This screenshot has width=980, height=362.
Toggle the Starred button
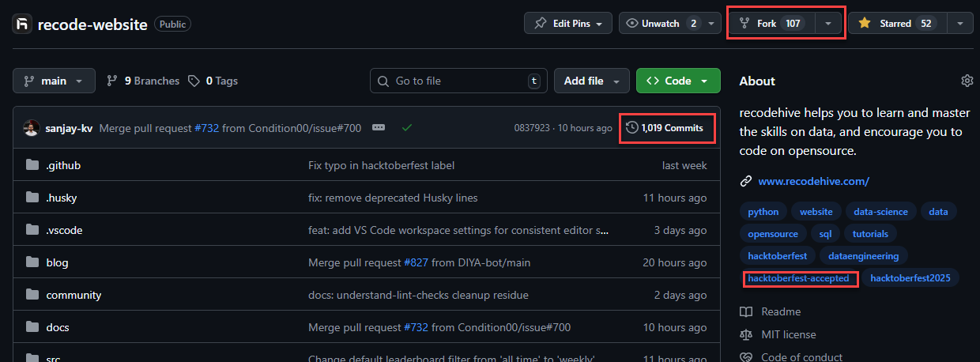pos(897,24)
